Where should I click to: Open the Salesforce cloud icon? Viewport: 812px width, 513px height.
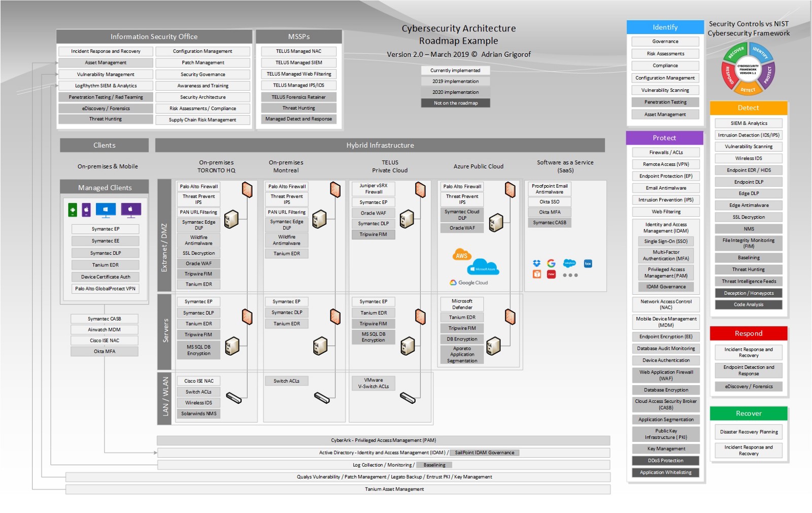pos(570,263)
